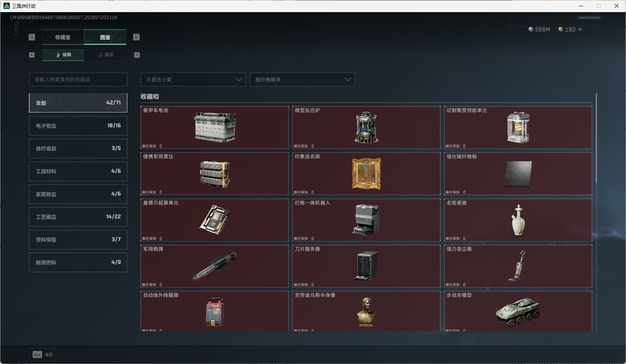The image size is (626, 364).
Task: Click the 微型反应炉 title text
Action: coord(307,111)
